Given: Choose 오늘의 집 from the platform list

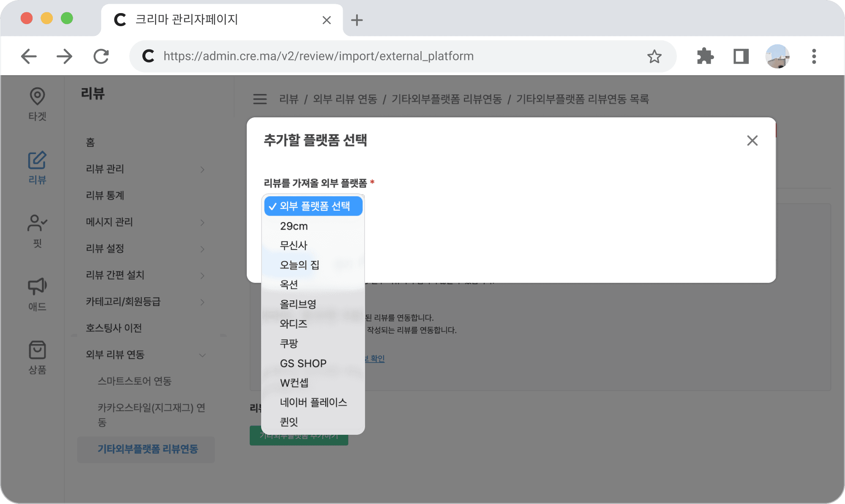Looking at the screenshot, I should [313, 265].
